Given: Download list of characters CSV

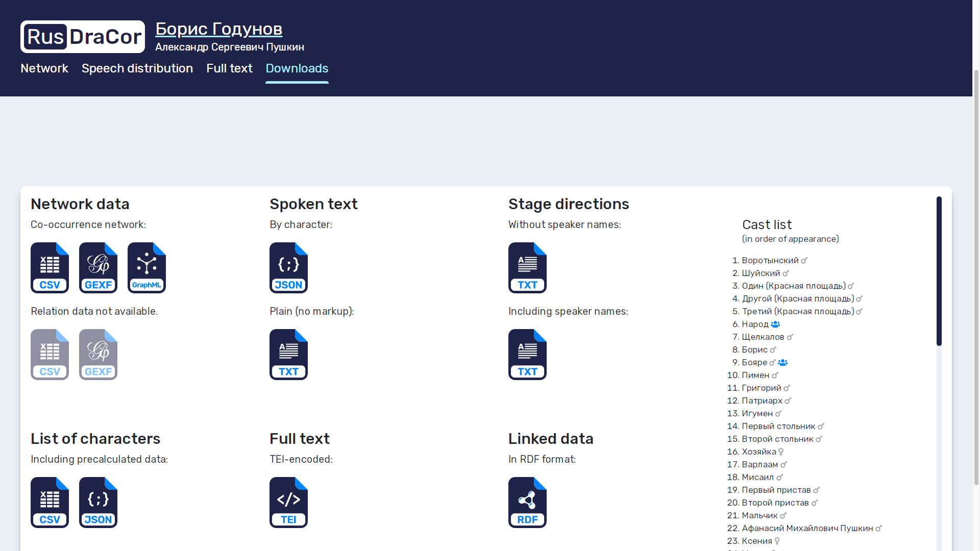Looking at the screenshot, I should click(50, 503).
